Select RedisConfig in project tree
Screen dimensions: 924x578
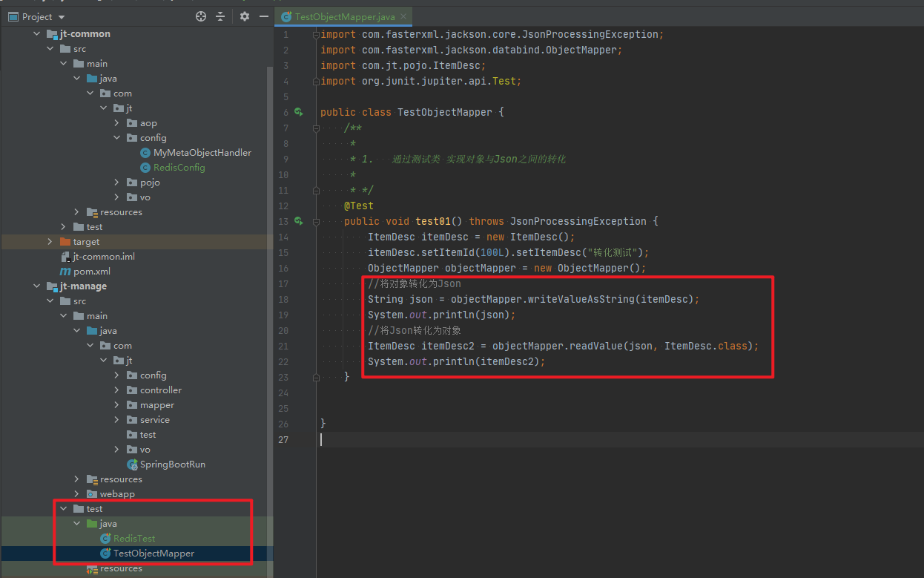[179, 168]
